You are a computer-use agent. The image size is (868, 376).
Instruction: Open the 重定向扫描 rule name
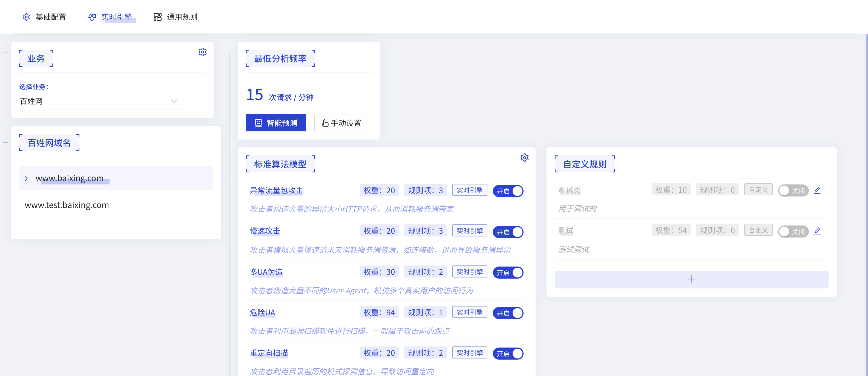coord(269,353)
